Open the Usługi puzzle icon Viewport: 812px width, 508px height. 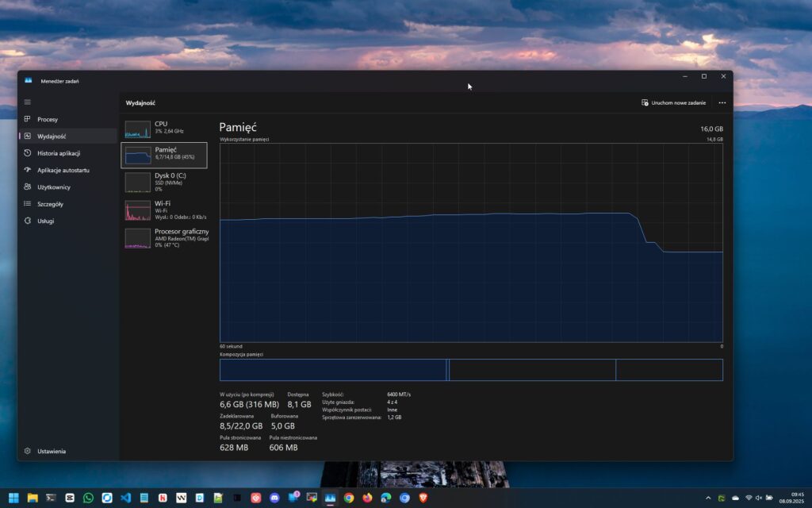(28, 221)
